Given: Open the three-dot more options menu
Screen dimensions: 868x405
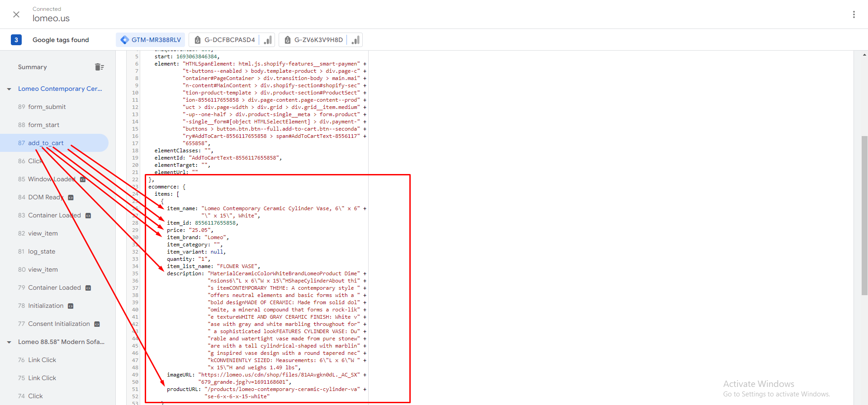Looking at the screenshot, I should pos(854,14).
